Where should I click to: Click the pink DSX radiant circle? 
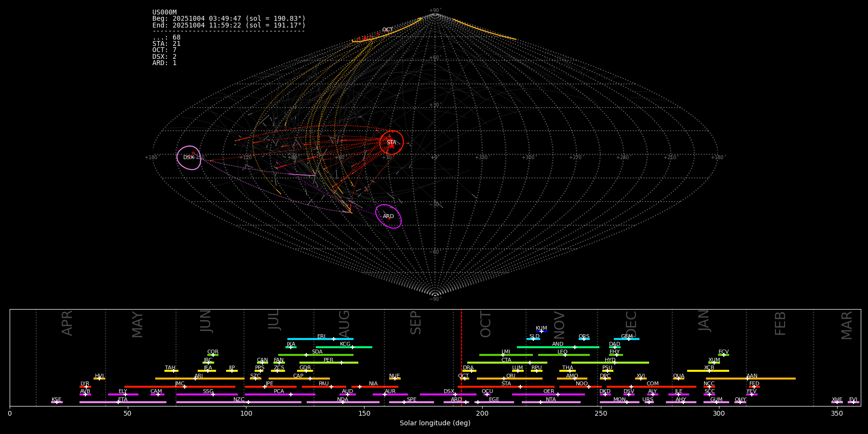pos(189,158)
